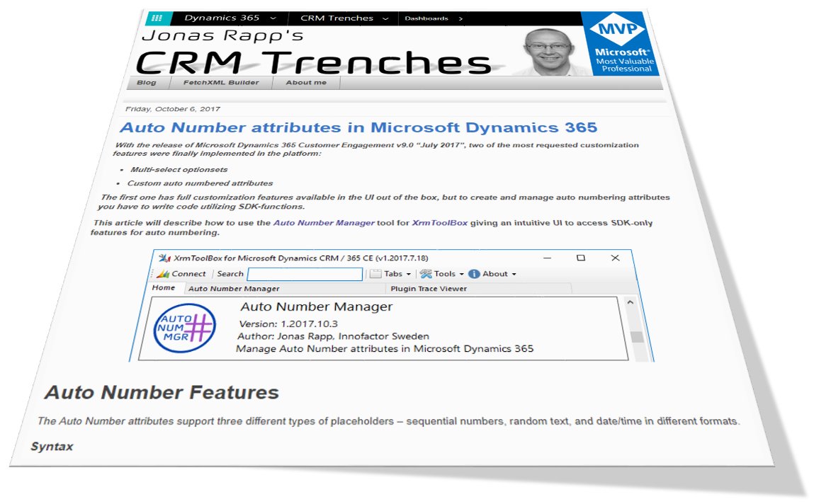Open the Tabs dropdown menu

point(391,274)
